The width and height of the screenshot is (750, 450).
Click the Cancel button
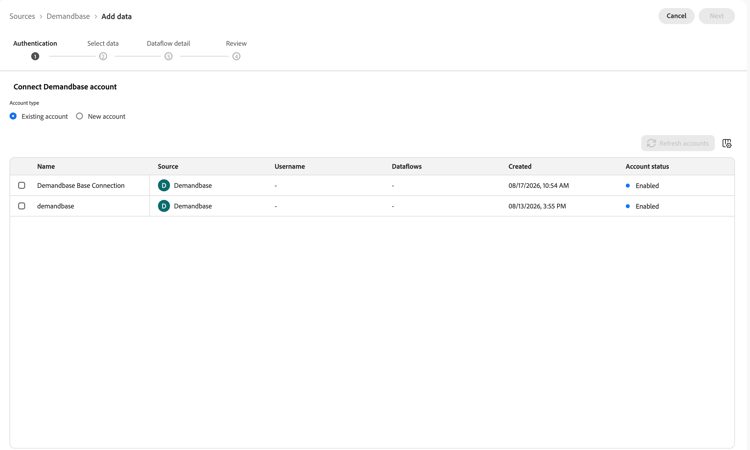(x=676, y=16)
